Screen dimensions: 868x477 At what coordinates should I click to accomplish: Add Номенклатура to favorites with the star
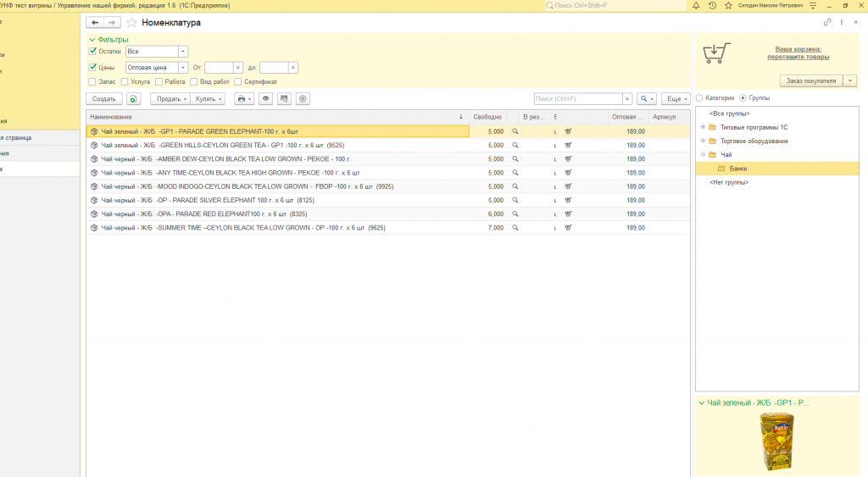(x=131, y=23)
